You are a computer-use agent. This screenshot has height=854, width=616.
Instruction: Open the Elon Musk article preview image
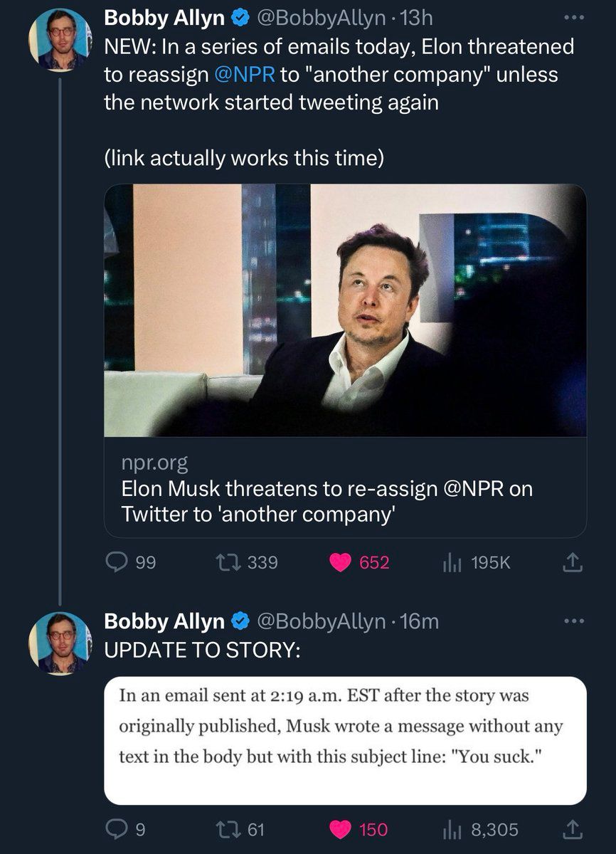pyautogui.click(x=345, y=310)
